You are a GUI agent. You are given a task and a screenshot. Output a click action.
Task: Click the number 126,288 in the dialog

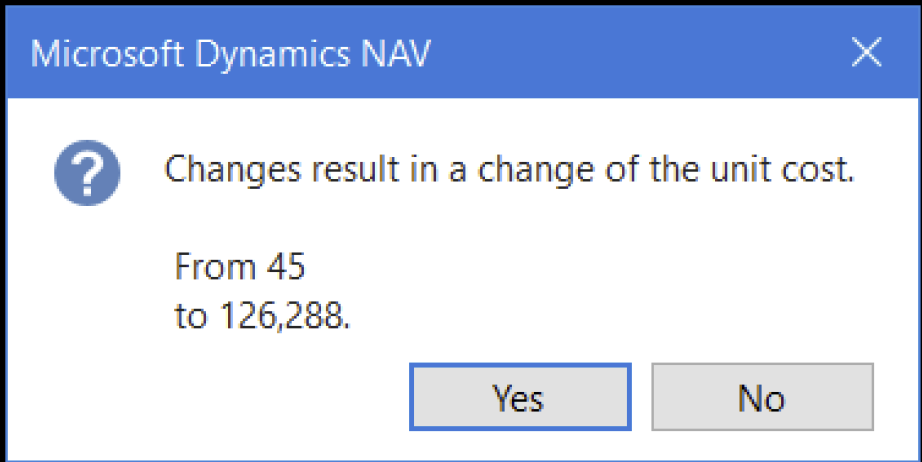click(x=281, y=317)
